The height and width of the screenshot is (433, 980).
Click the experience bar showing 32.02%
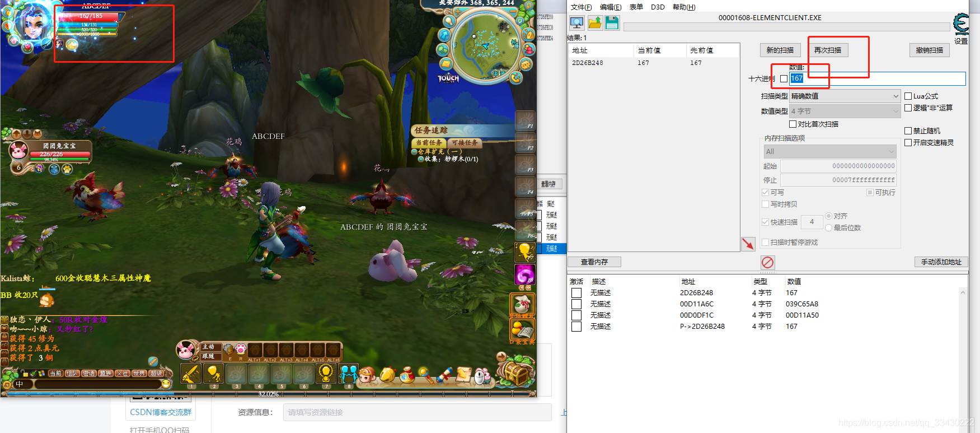tap(269, 394)
